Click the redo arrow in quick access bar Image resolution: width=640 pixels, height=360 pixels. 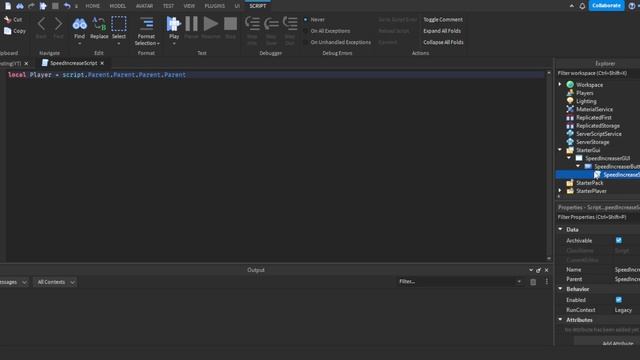tap(31, 6)
